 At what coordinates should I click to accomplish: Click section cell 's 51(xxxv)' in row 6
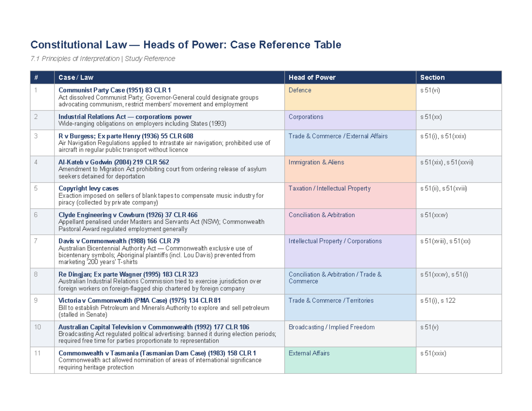pos(459,221)
